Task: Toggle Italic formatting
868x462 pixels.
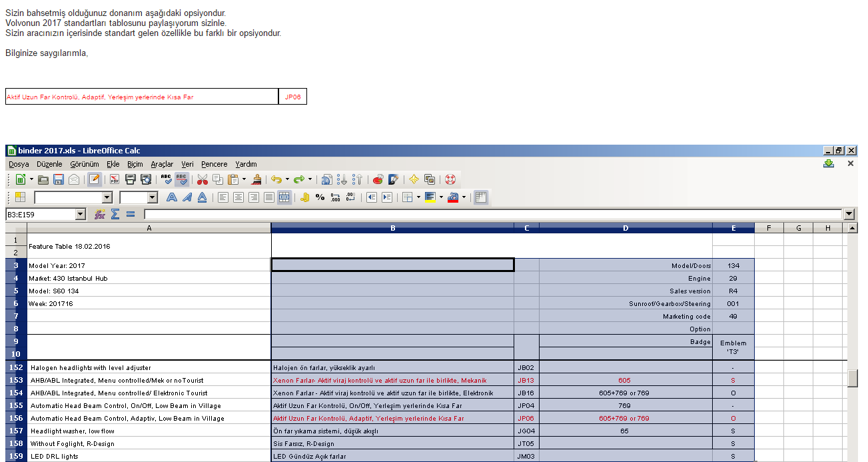Action: (x=187, y=197)
